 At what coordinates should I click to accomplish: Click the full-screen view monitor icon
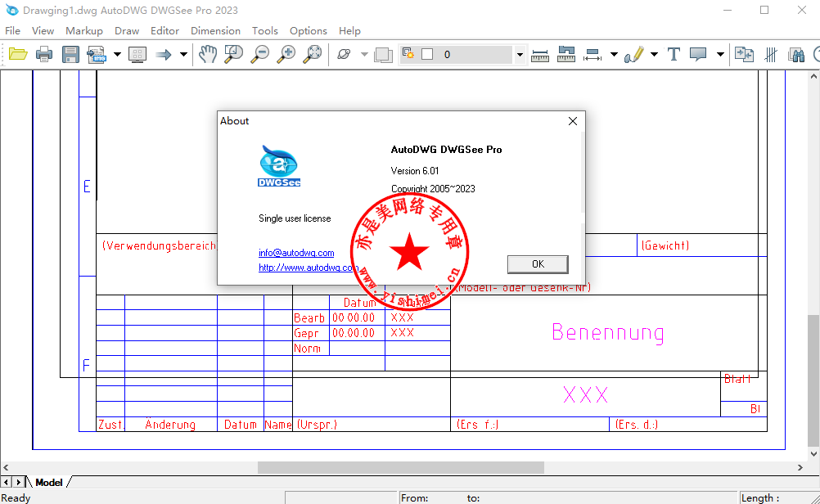[x=137, y=54]
